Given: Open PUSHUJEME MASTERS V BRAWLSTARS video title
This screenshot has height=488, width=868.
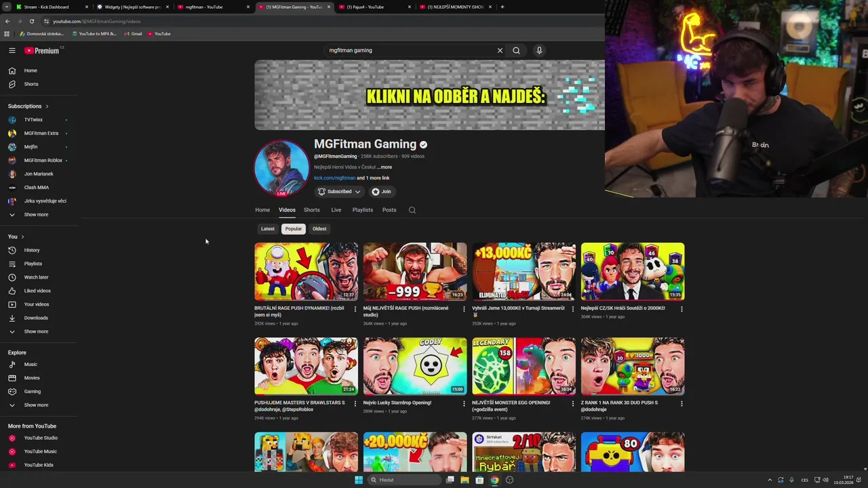Looking at the screenshot, I should pos(300,406).
